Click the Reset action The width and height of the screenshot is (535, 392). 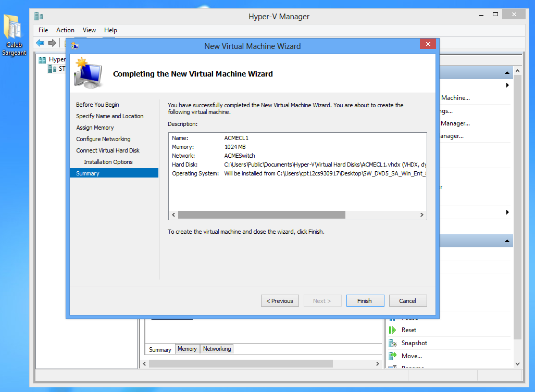click(409, 330)
